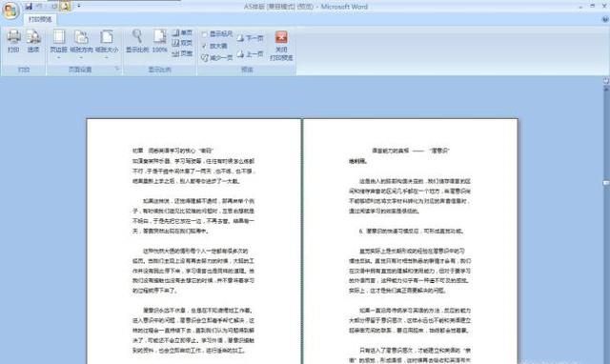The height and width of the screenshot is (364, 610).
Task: Expand the 页边距 margins dropdown
Action: (x=58, y=45)
